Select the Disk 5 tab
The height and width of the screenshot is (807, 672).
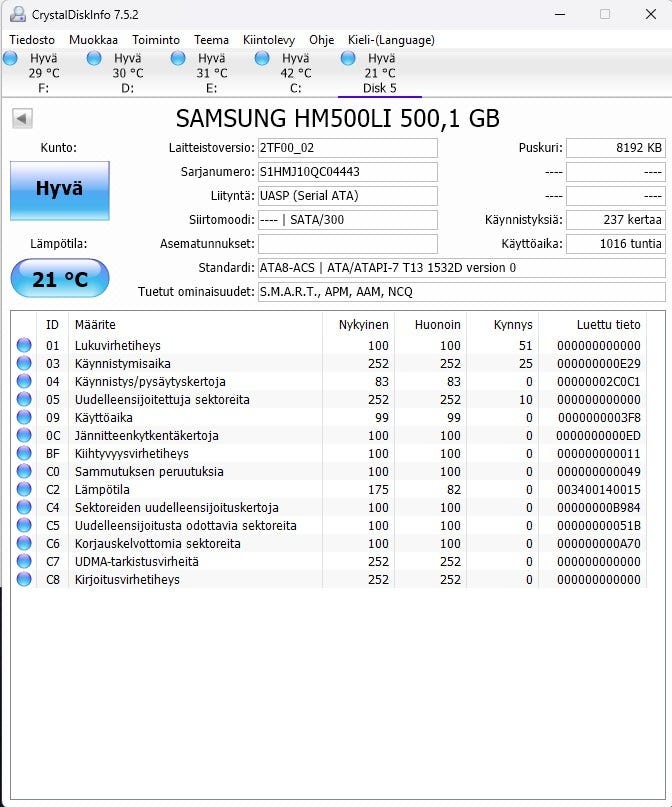pyautogui.click(x=380, y=73)
